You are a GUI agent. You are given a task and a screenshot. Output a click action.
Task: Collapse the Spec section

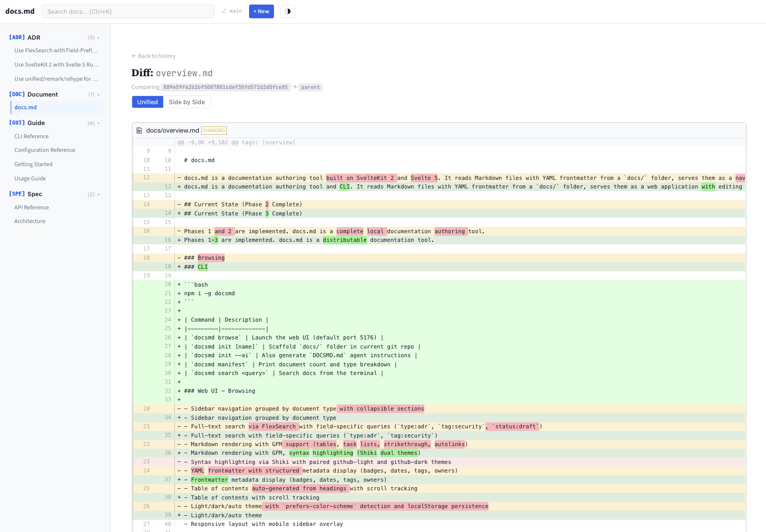pyautogui.click(x=99, y=194)
